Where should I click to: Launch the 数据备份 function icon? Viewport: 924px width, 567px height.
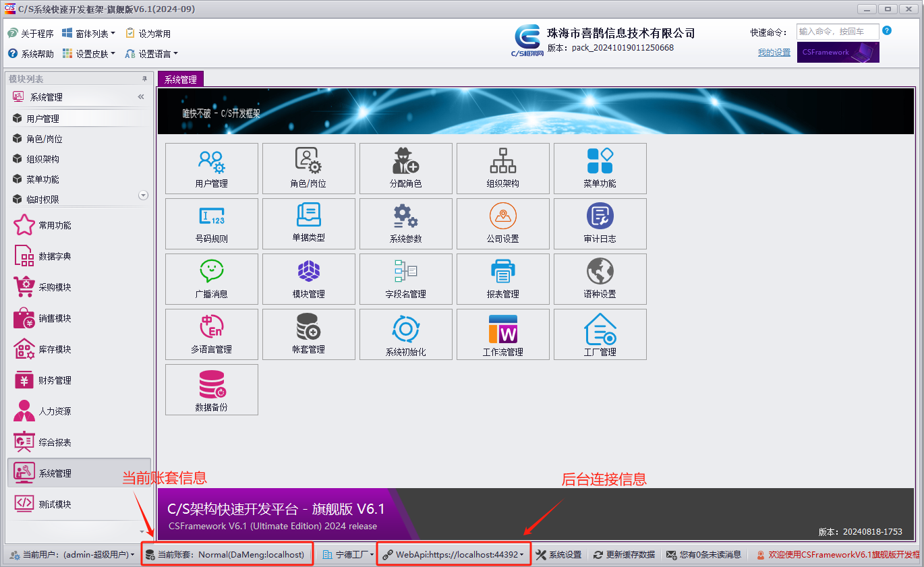pos(211,390)
